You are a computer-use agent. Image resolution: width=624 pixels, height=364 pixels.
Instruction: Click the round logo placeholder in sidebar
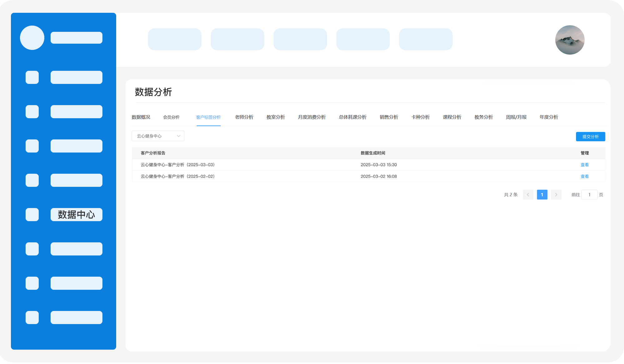32,38
